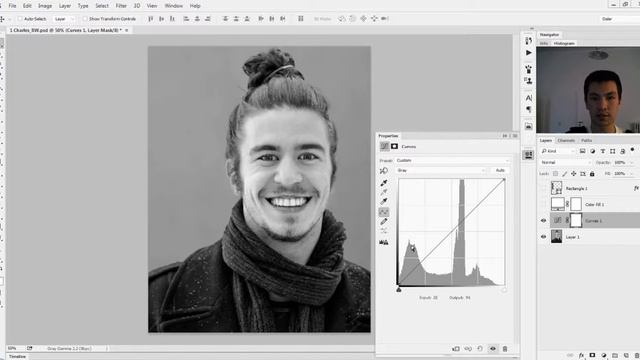Image resolution: width=640 pixels, height=360 pixels.
Task: Enable the Auto-Select checkbox
Action: pyautogui.click(x=20, y=19)
